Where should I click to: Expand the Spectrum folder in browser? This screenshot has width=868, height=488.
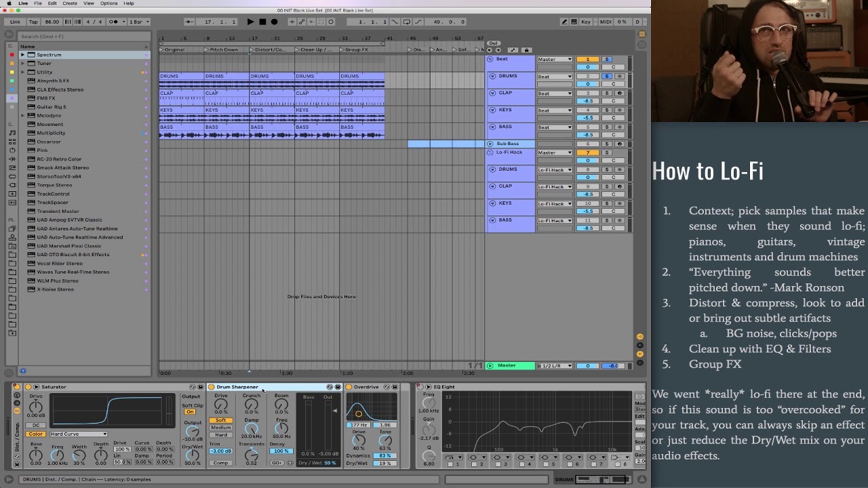click(x=22, y=54)
